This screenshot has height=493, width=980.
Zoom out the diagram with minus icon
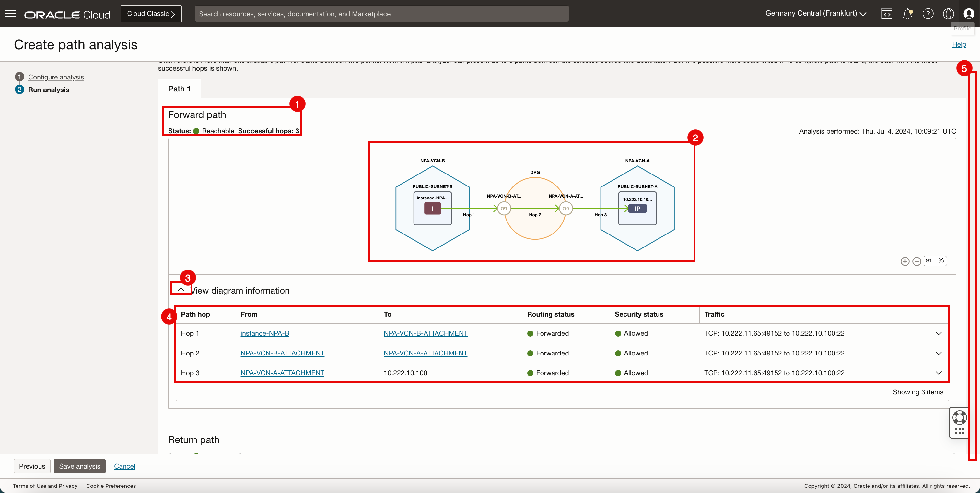917,261
